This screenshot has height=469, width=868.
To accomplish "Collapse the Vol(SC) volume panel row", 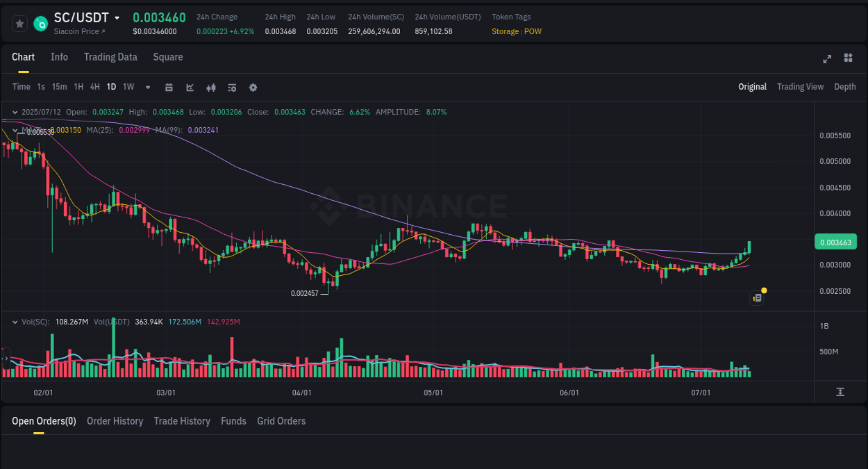I will tap(15, 322).
